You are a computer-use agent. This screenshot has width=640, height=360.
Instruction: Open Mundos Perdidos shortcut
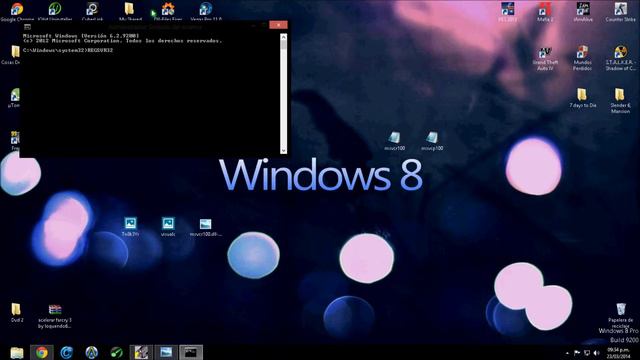pos(582,58)
